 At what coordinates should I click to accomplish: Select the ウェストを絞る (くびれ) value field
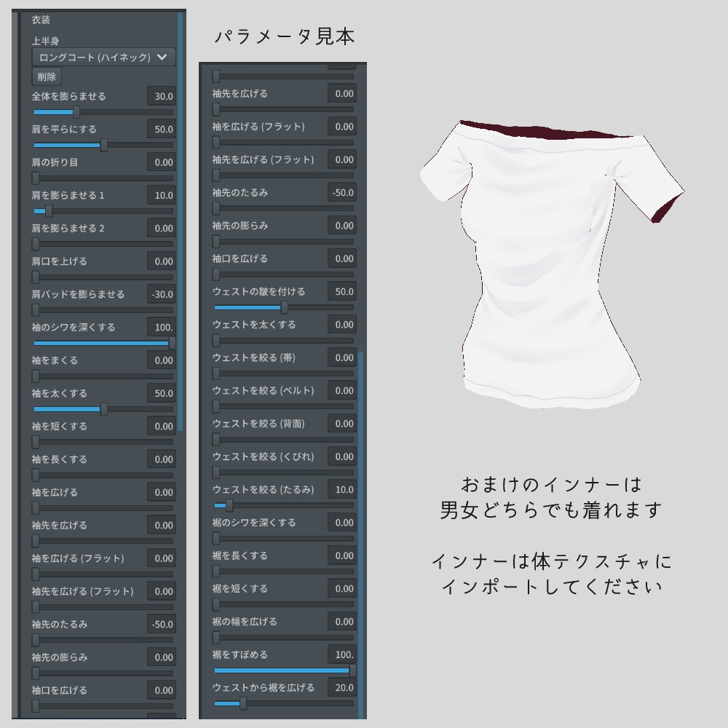click(341, 456)
